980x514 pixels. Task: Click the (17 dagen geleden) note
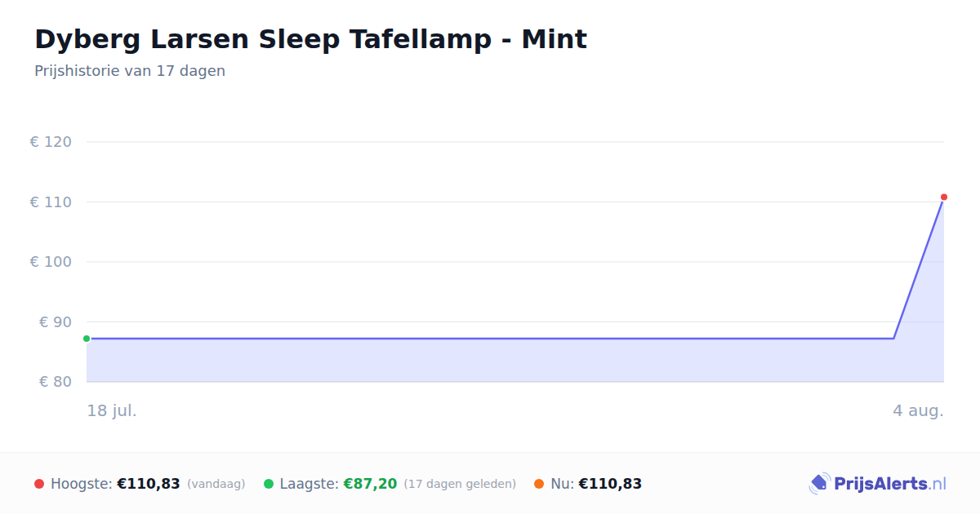click(460, 484)
